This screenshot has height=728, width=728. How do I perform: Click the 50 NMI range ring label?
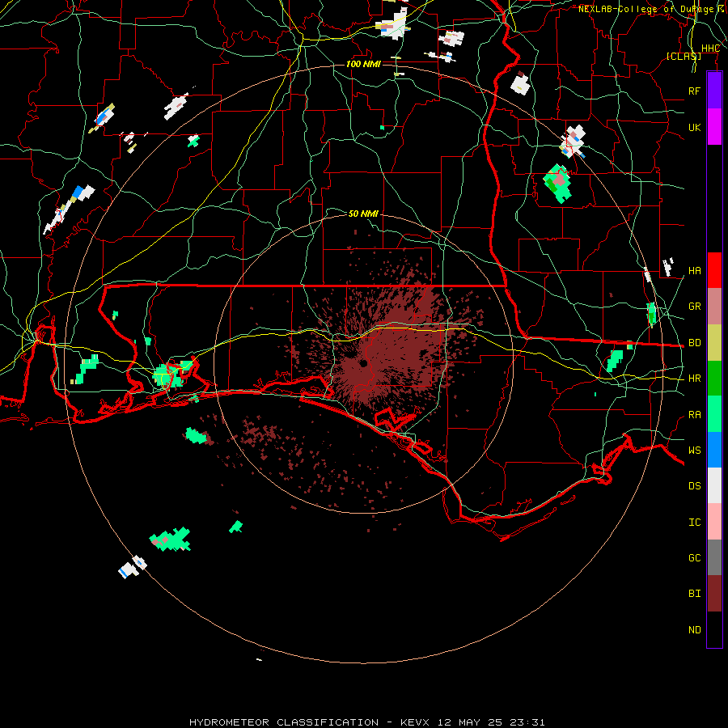(363, 214)
